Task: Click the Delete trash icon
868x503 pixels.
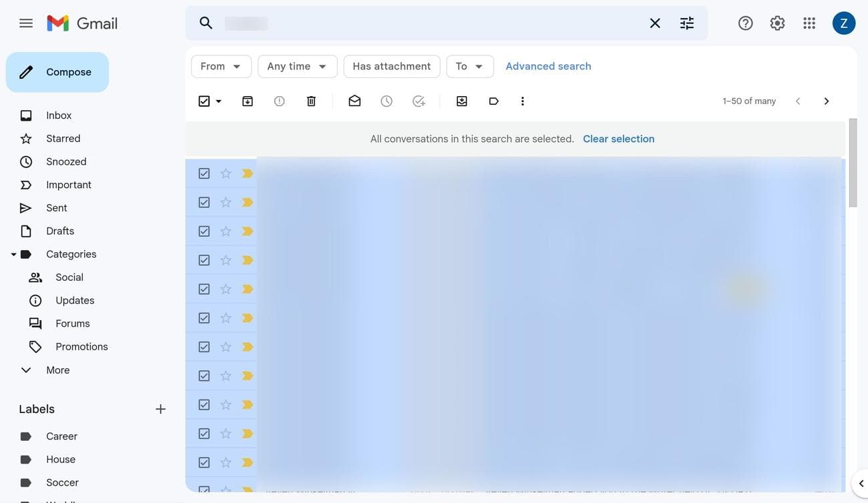Action: point(311,101)
